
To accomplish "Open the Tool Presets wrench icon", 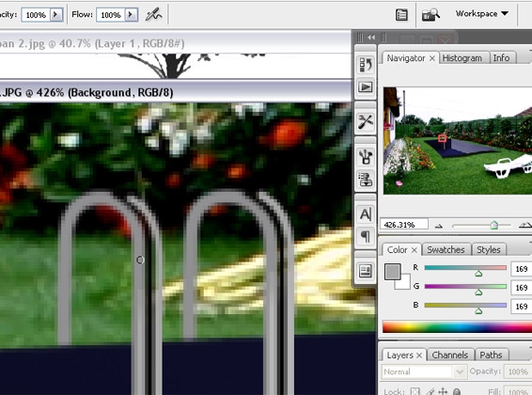I will coord(366,121).
